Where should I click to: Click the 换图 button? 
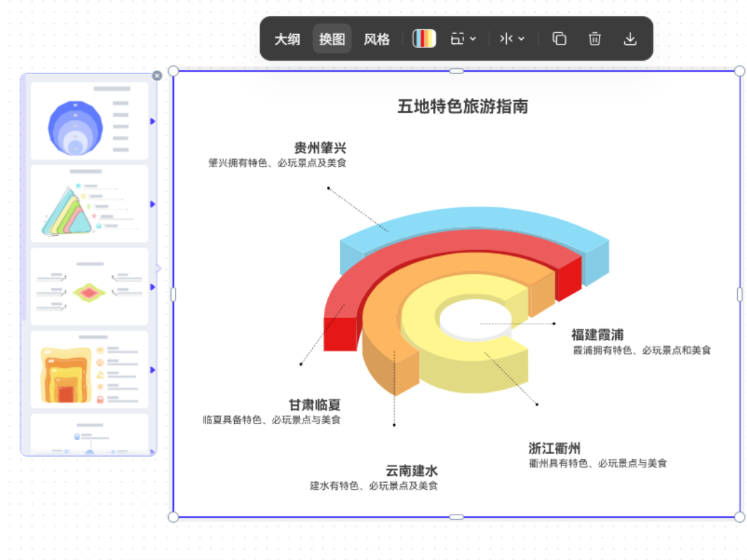331,39
